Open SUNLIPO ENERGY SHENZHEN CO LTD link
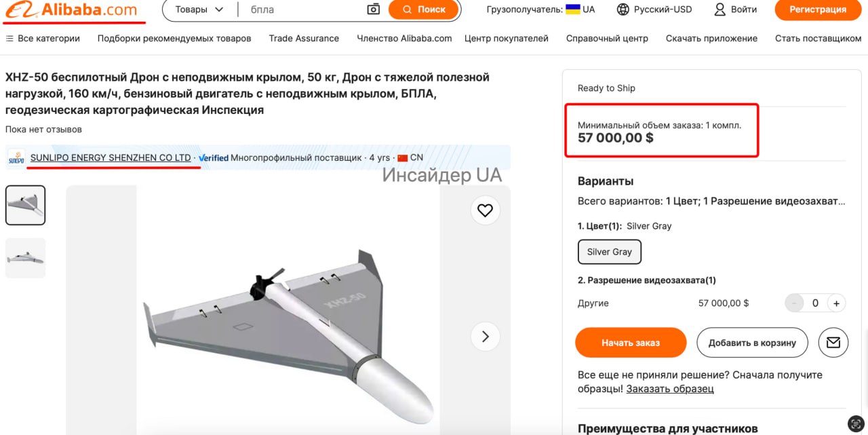Viewport: 868px width, 435px height. [x=111, y=157]
